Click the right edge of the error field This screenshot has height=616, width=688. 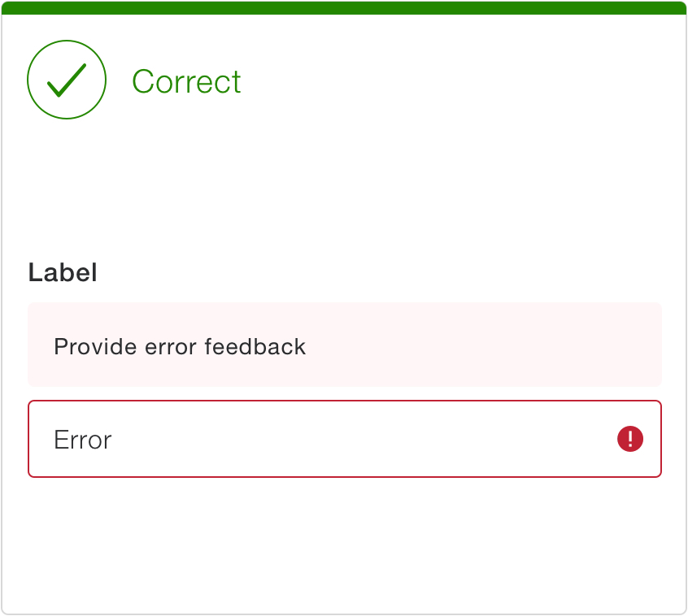(x=659, y=439)
